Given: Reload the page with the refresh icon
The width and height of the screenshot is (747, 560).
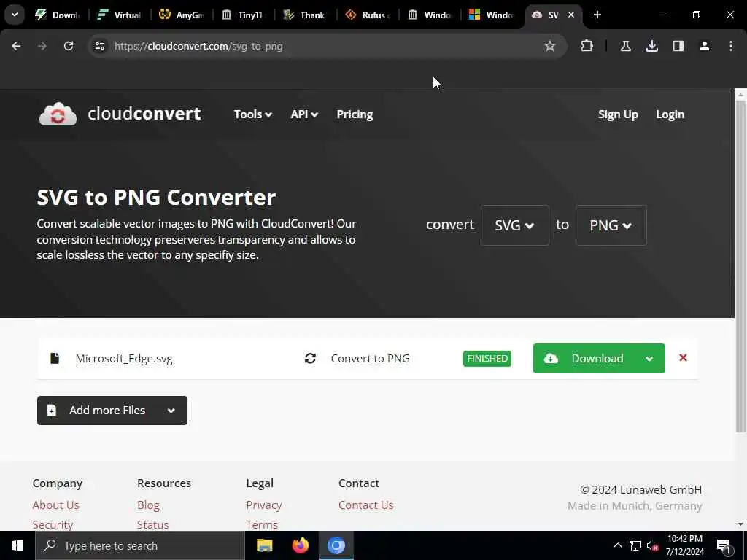Looking at the screenshot, I should tap(69, 46).
